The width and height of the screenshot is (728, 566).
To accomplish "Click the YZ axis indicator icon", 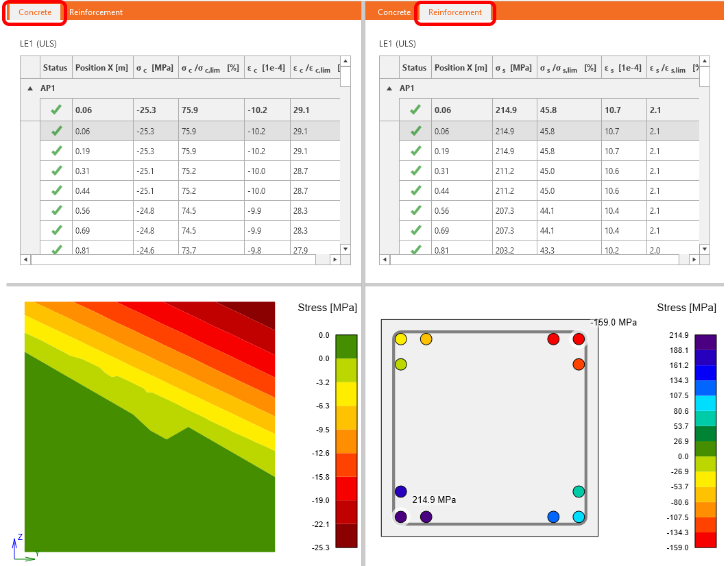I will point(23,548).
